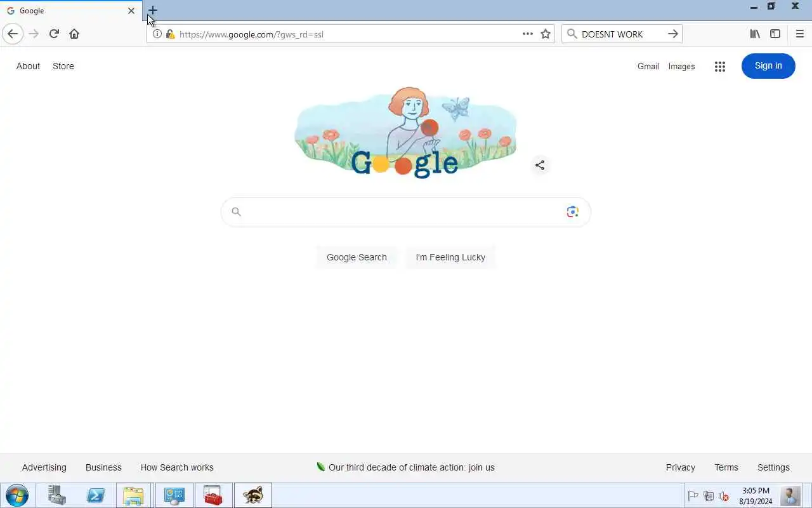The height and width of the screenshot is (508, 812).
Task: Open Server Manager from taskbar
Action: (56, 495)
